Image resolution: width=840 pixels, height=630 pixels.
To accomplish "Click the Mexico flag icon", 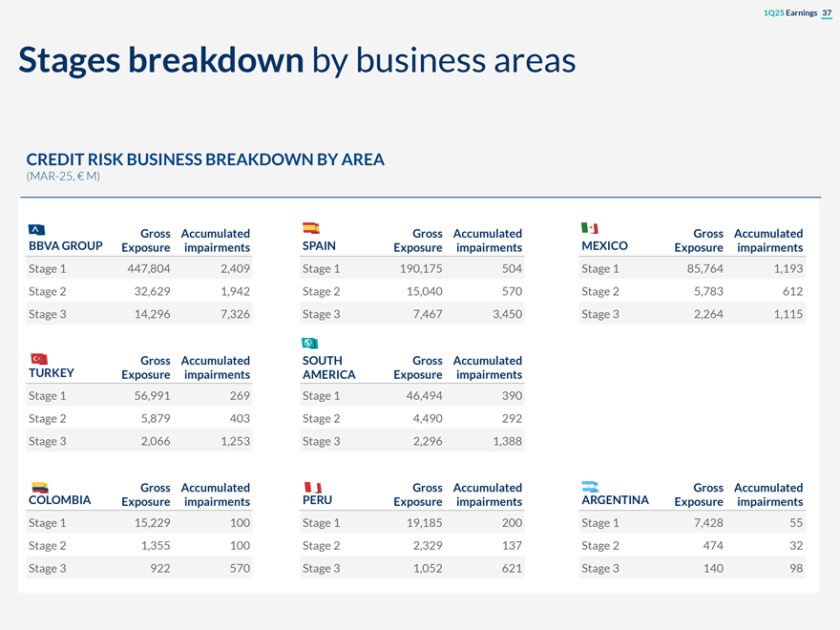I will click(x=590, y=228).
